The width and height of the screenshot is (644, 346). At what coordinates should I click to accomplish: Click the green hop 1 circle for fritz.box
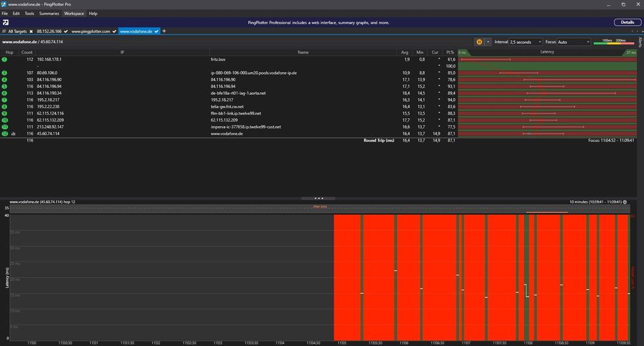pyautogui.click(x=5, y=59)
